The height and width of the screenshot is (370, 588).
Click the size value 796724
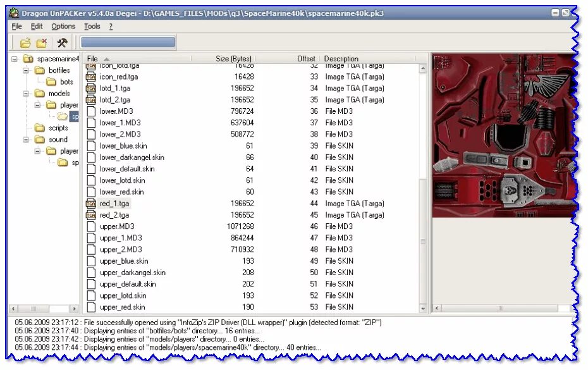[x=242, y=111]
